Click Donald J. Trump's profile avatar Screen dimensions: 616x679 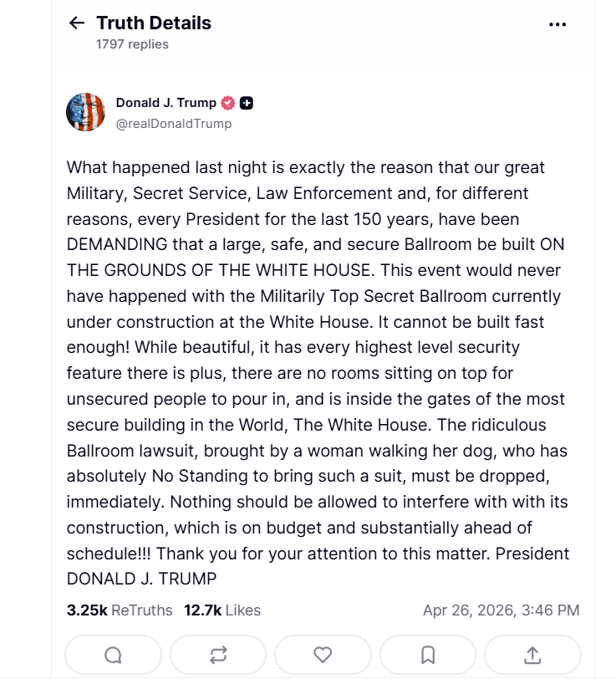pyautogui.click(x=85, y=112)
